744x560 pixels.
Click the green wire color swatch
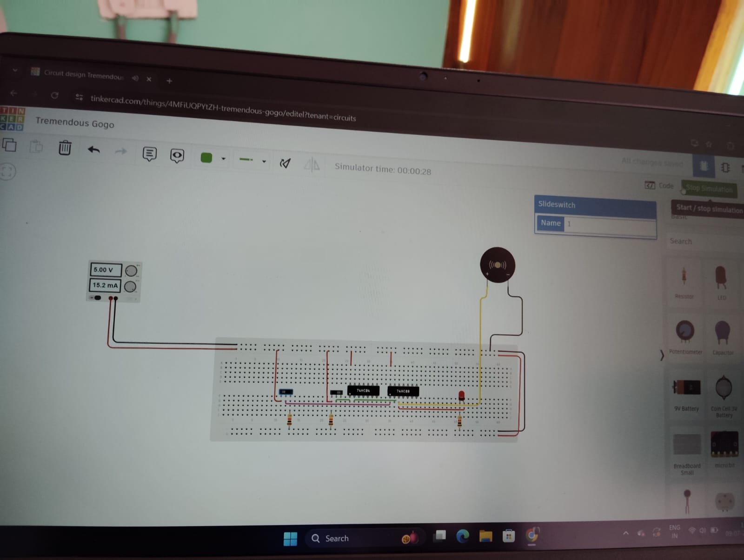point(206,158)
